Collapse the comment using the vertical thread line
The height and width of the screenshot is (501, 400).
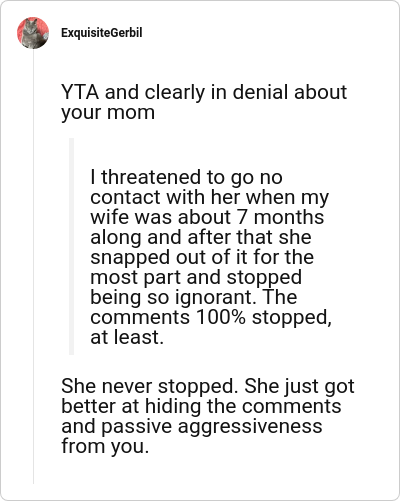click(33, 267)
